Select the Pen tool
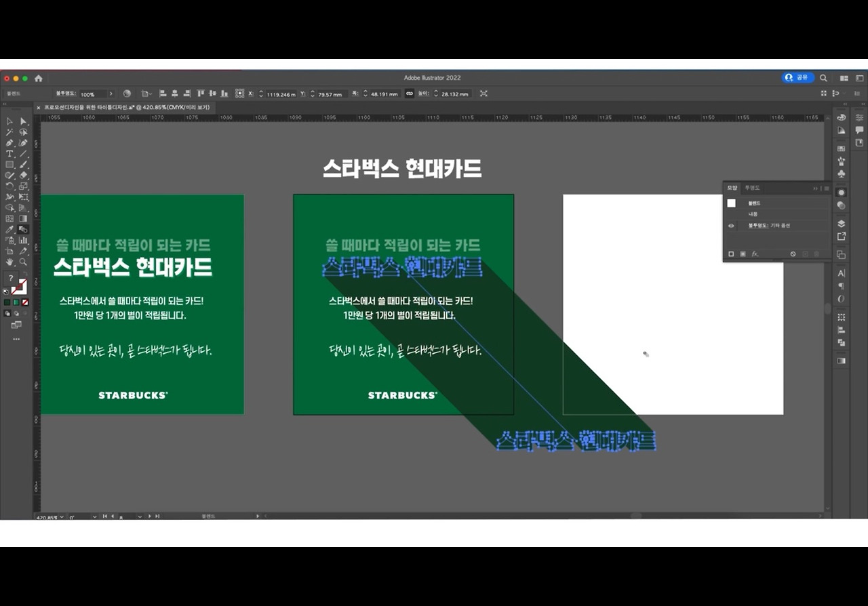 tap(9, 143)
